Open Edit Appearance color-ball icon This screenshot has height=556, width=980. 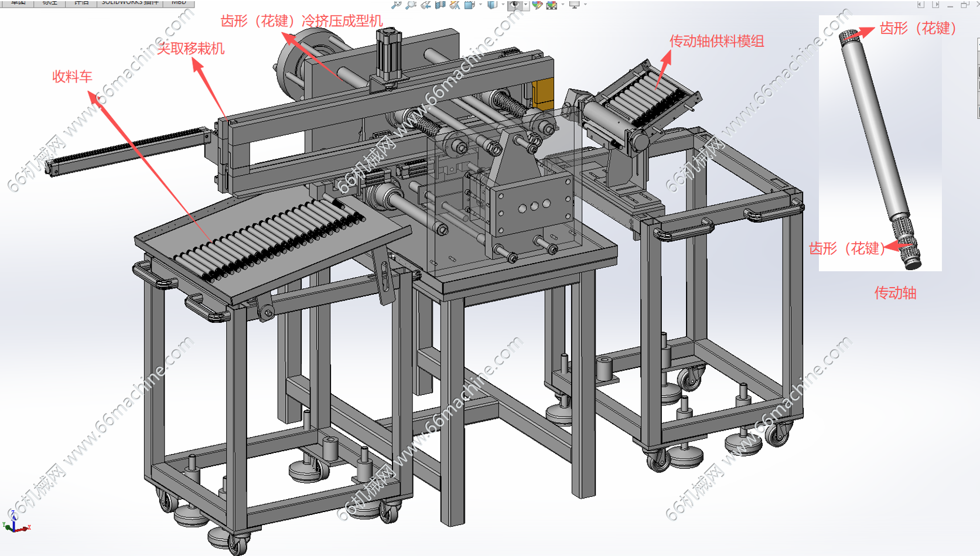coord(537,4)
